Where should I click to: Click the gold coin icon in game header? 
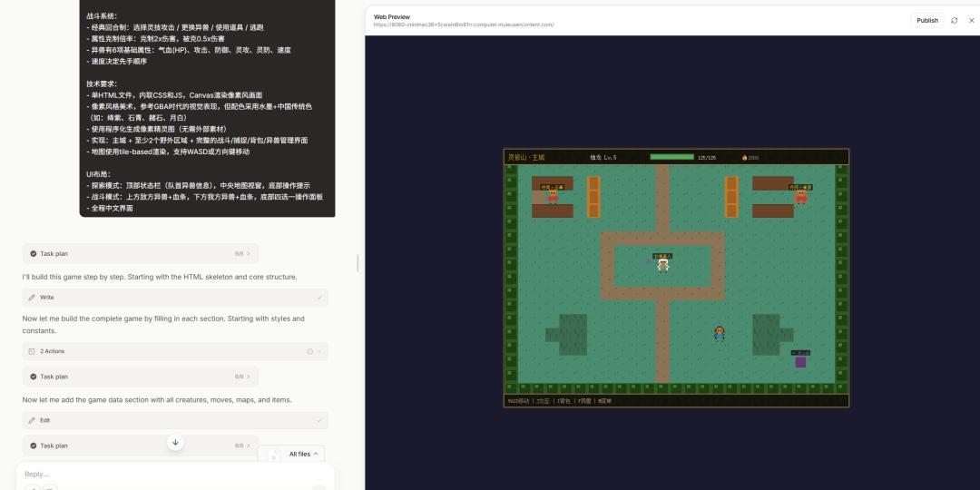coord(744,158)
